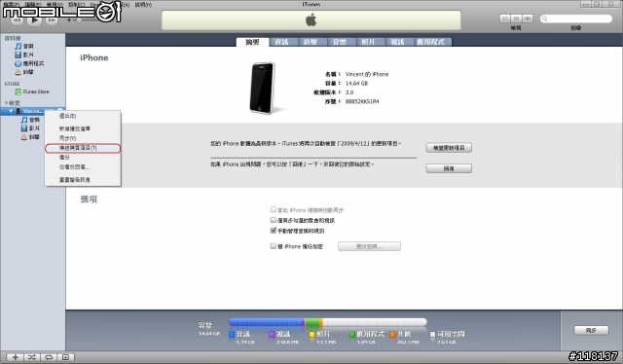This screenshot has width=623, height=364.
Task: Switch to grid view button
Action: click(x=516, y=18)
